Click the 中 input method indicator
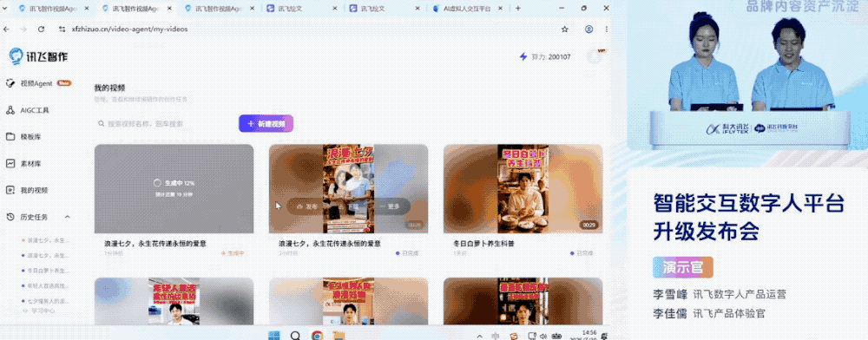This screenshot has width=868, height=340. tap(496, 336)
